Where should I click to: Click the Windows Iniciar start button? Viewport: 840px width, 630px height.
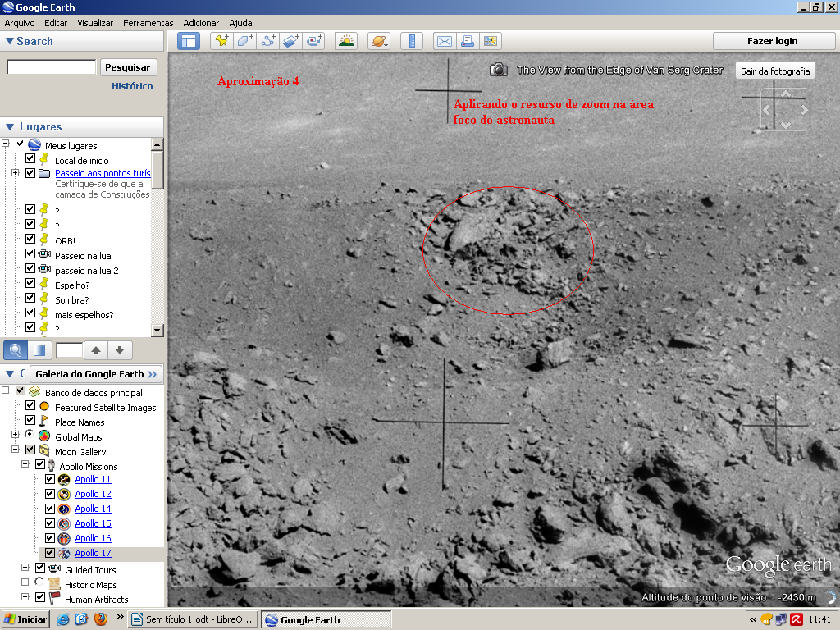[25, 619]
